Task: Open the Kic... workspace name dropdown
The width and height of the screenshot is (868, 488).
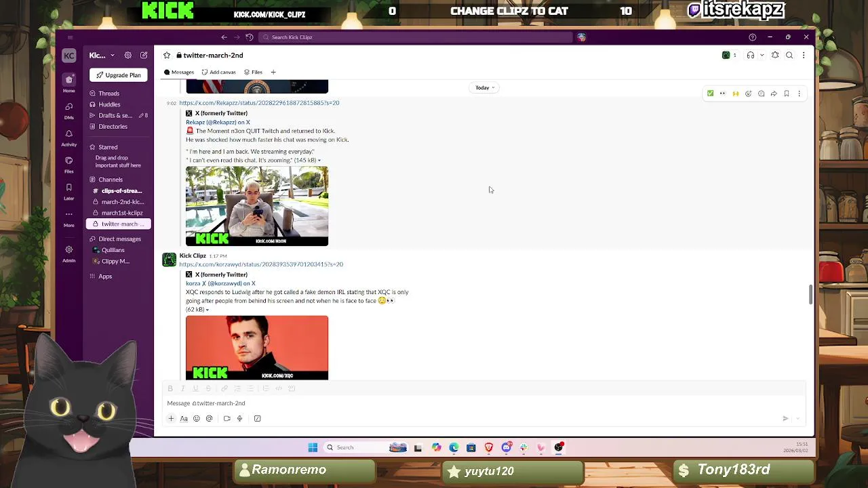Action: point(102,56)
